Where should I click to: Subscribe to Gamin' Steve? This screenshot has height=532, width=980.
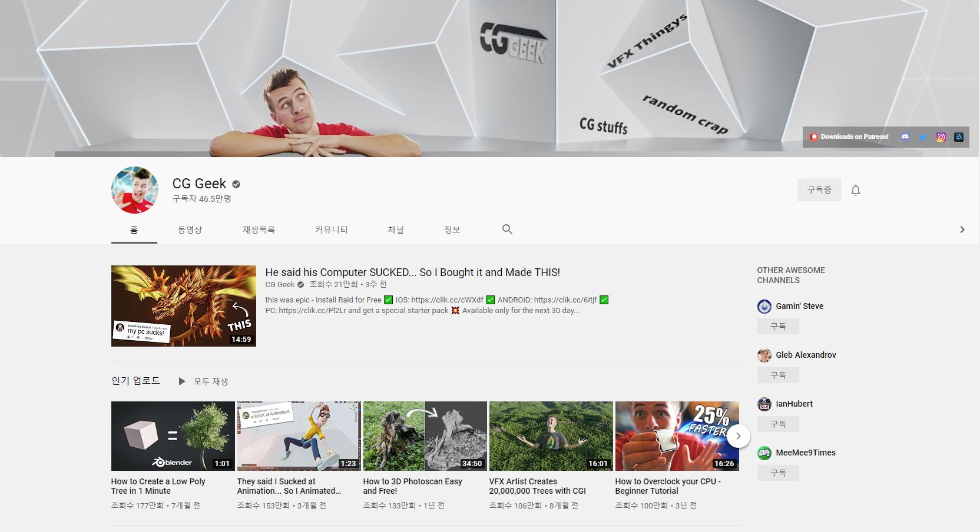click(x=778, y=326)
